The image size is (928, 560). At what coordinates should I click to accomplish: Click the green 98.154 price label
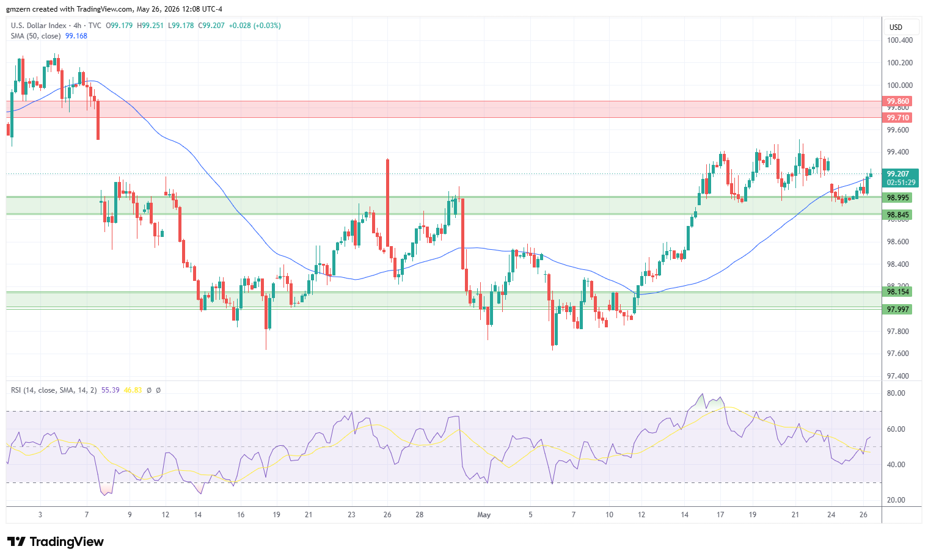tap(898, 292)
